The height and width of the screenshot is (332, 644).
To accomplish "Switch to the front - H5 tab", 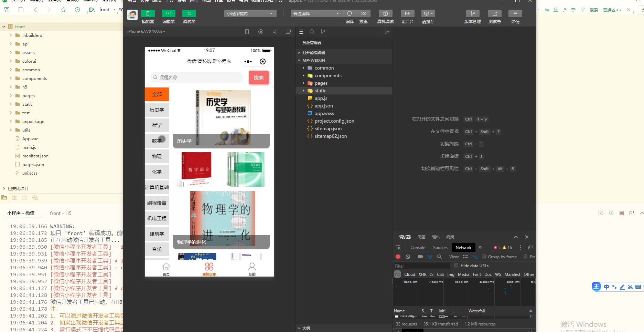I will (61, 213).
